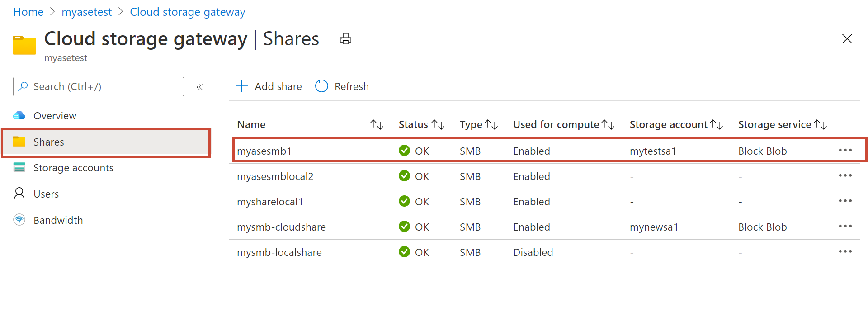Select Storage accounts in sidebar
The height and width of the screenshot is (317, 868).
coord(73,168)
